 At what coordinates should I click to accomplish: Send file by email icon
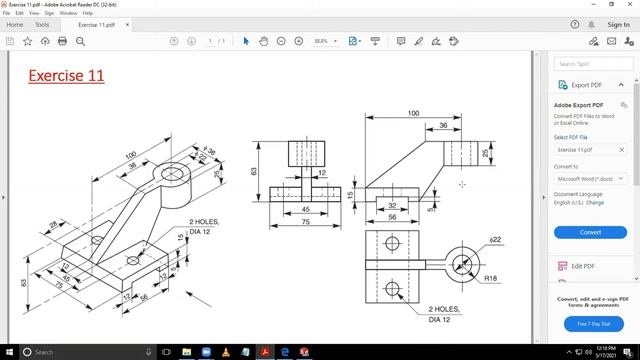click(x=611, y=41)
